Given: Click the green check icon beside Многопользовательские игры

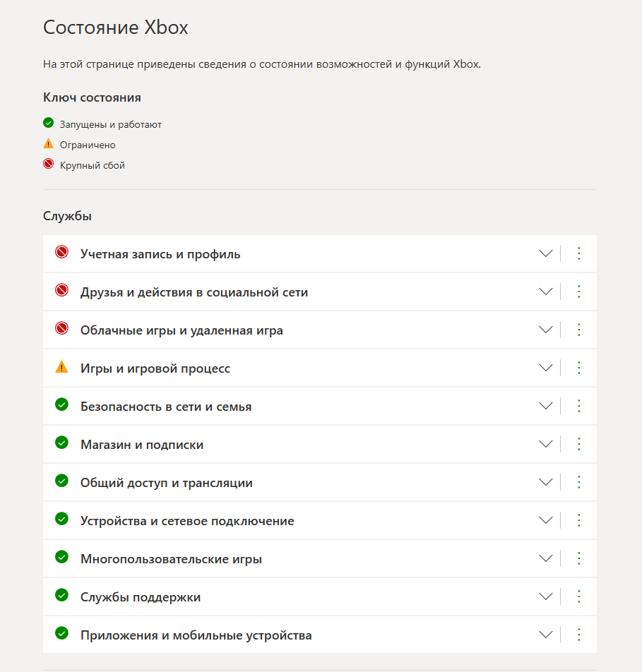Looking at the screenshot, I should 61,557.
